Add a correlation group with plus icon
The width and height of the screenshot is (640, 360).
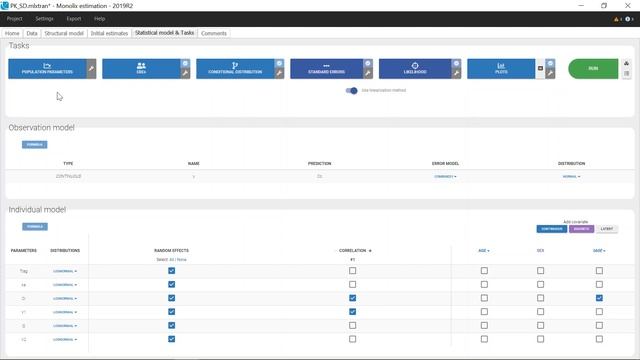pyautogui.click(x=370, y=251)
